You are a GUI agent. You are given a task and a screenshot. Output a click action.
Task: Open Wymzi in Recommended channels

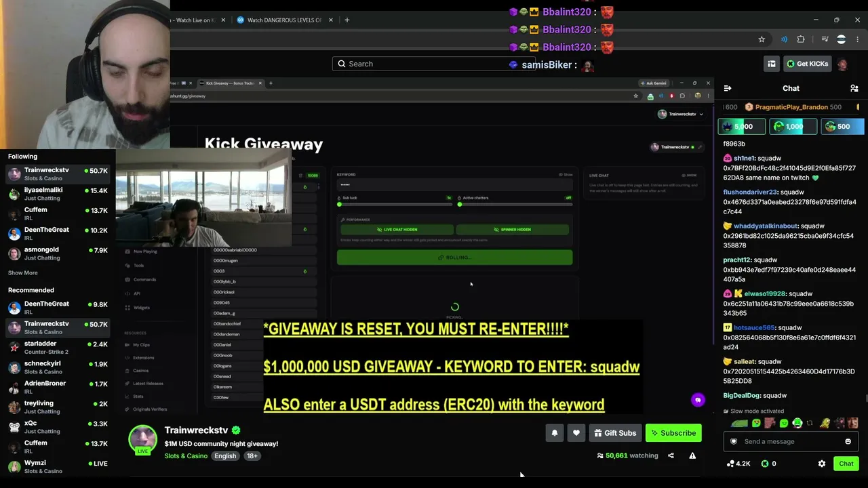(x=58, y=467)
